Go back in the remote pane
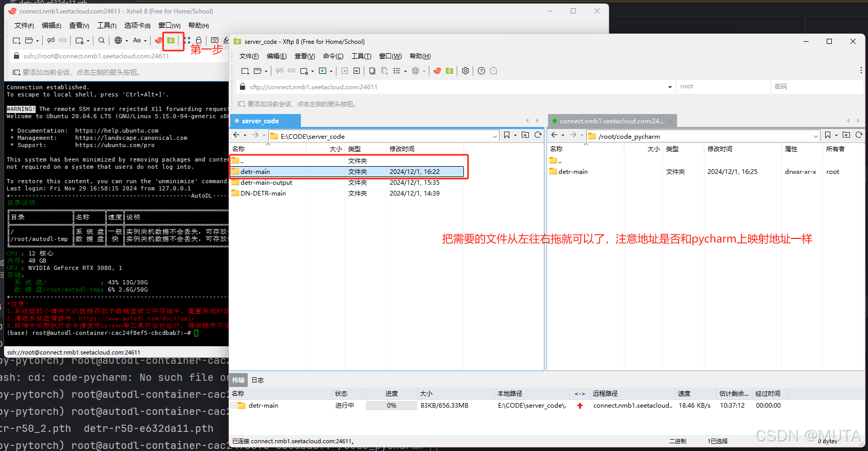 (x=554, y=135)
